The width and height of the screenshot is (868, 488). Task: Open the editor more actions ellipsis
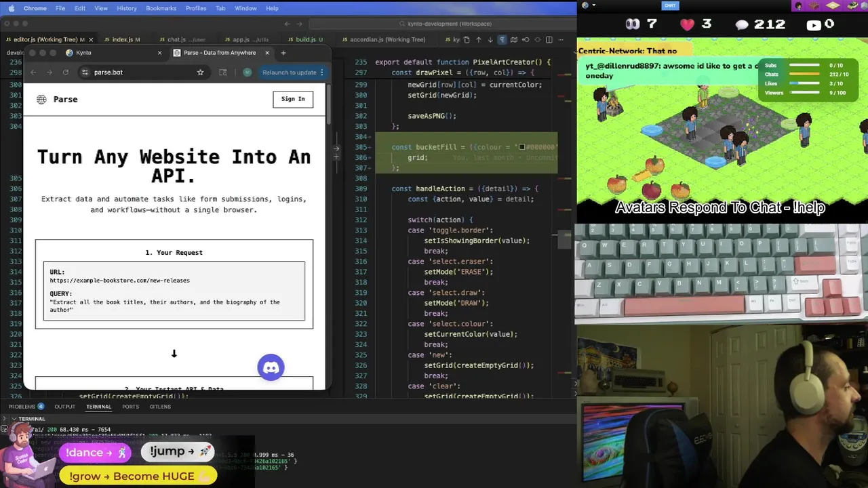point(561,39)
